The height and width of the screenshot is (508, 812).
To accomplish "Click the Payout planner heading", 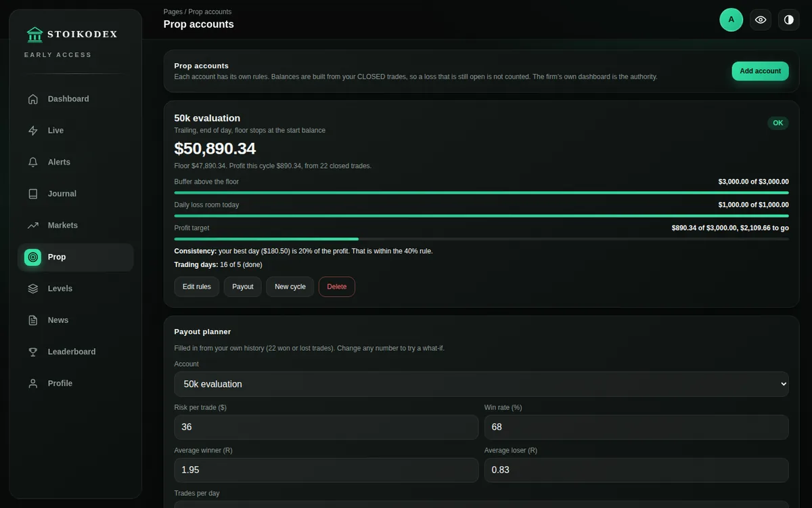I will point(202,332).
